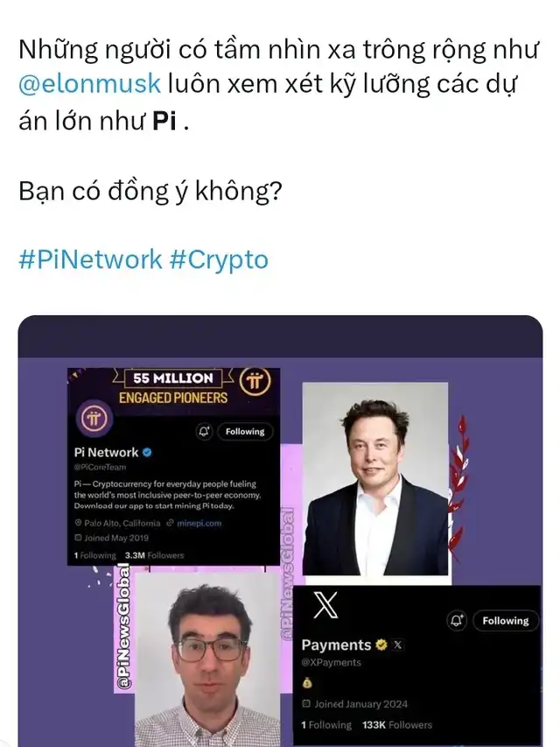Toggle the Pi Network Following button

(245, 431)
